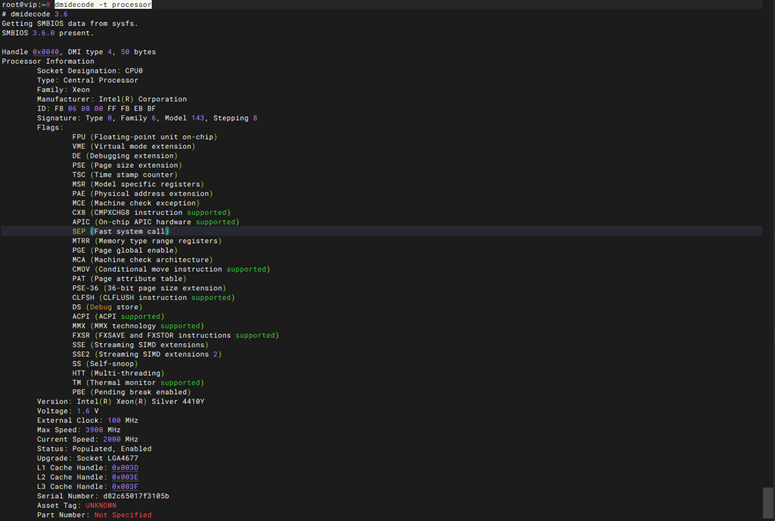The height and width of the screenshot is (521, 775).
Task: Click 'Status: Populated, Enabled' line
Action: [x=94, y=449]
